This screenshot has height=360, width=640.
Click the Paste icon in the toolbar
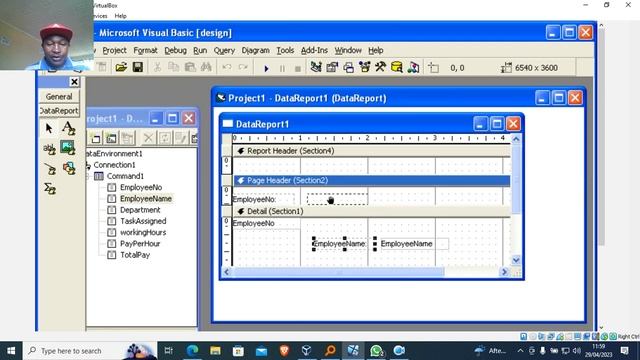click(x=190, y=67)
